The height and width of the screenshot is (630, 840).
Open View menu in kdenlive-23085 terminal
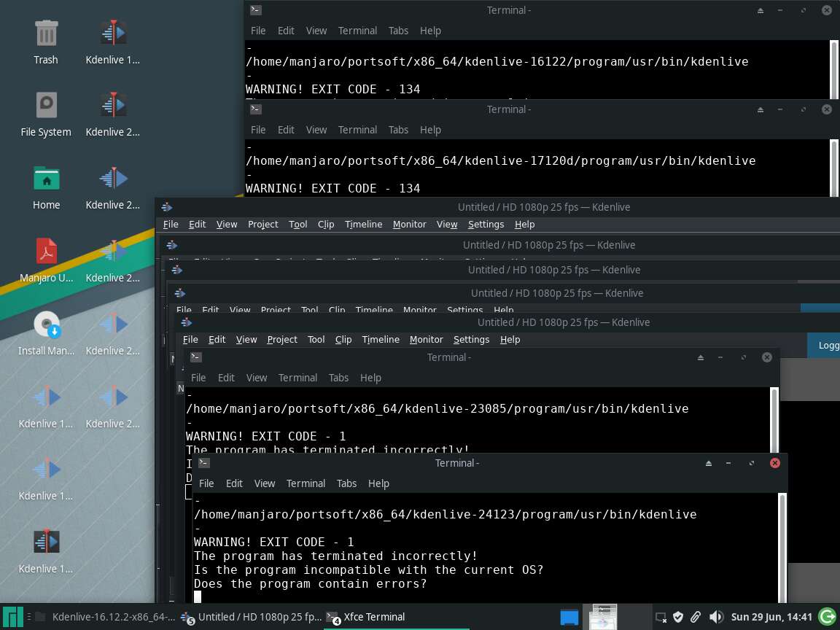pyautogui.click(x=257, y=378)
